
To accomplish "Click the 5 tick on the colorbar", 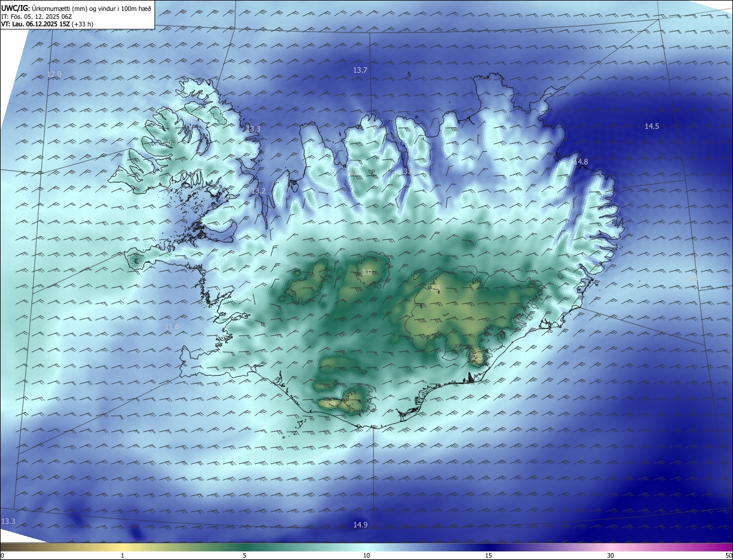I will coord(245,555).
